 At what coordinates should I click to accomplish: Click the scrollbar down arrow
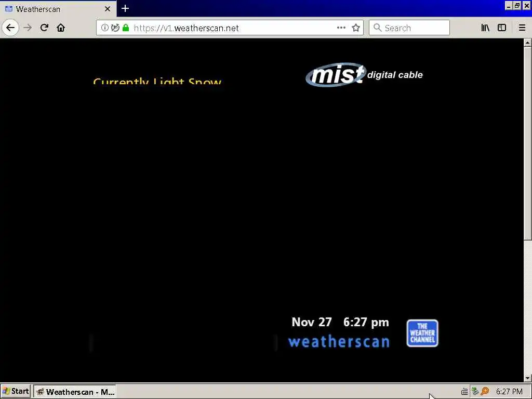pos(527,378)
